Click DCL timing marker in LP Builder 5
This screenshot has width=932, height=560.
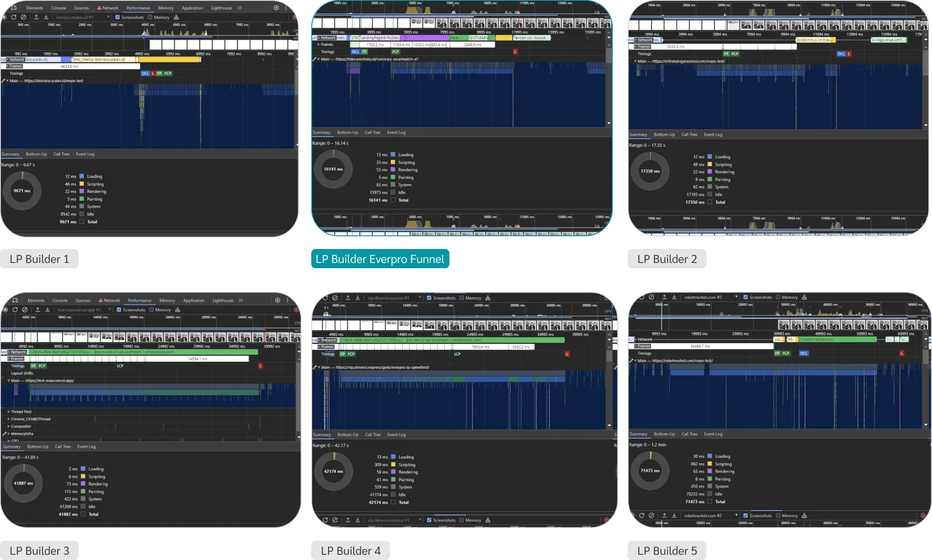[804, 353]
